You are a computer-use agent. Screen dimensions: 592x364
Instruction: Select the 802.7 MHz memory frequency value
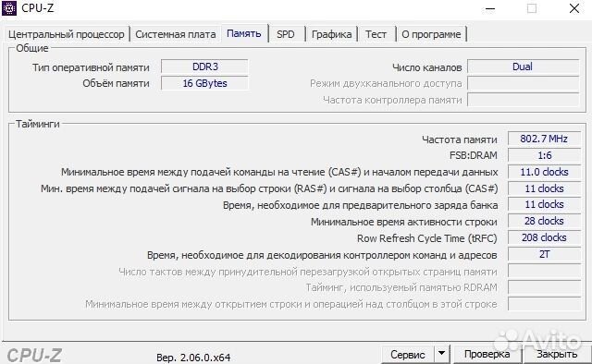tap(544, 139)
